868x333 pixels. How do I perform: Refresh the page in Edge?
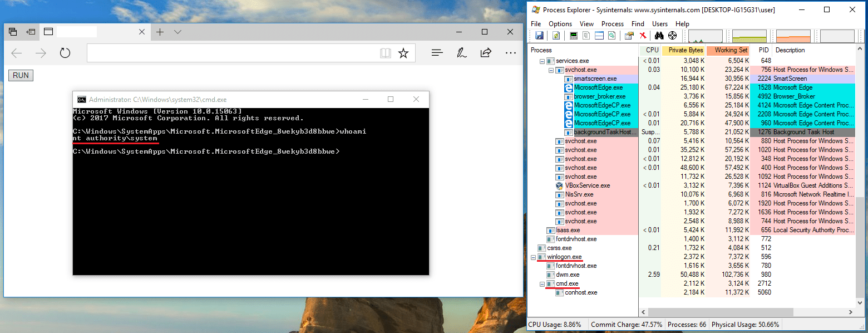point(65,53)
